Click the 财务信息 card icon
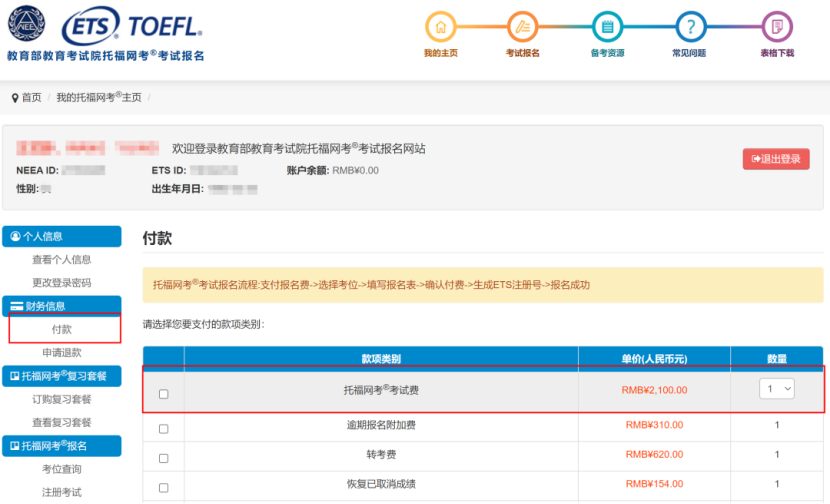830x504 pixels. point(17,307)
